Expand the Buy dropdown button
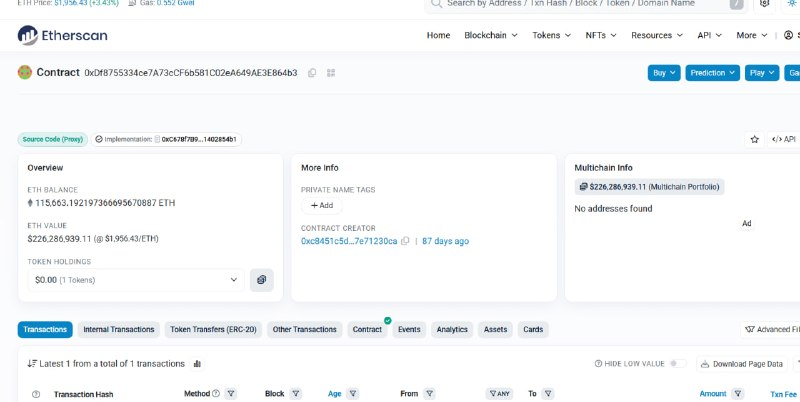The width and height of the screenshot is (800, 402). tap(664, 73)
